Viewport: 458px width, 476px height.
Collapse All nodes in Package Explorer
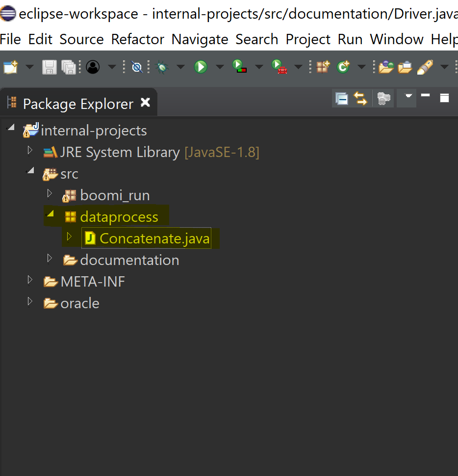coord(342,98)
